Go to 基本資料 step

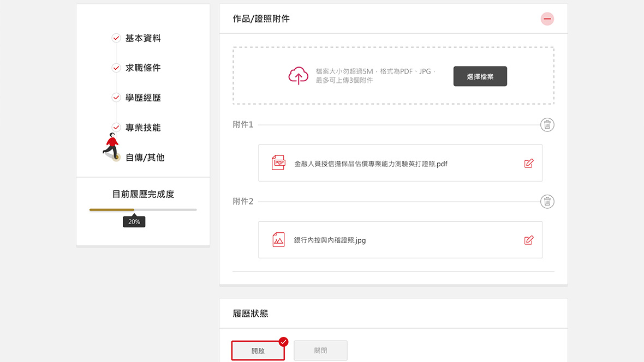143,38
